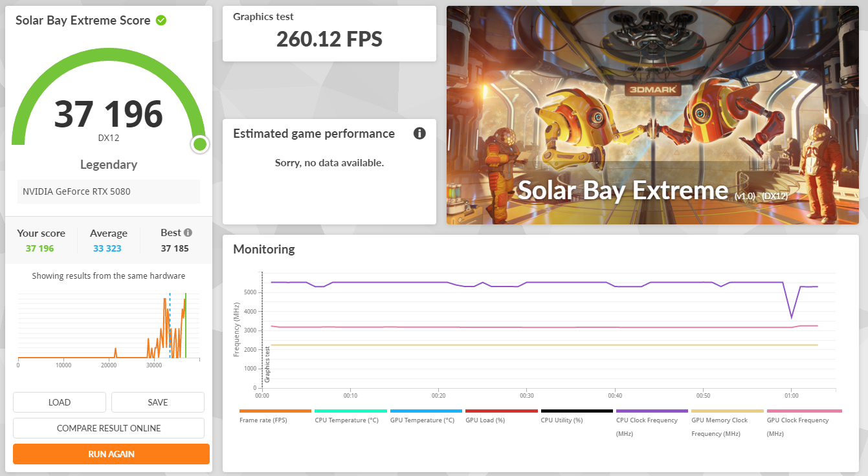Click the green gauge end marker dot
This screenshot has width=868, height=476.
(199, 144)
